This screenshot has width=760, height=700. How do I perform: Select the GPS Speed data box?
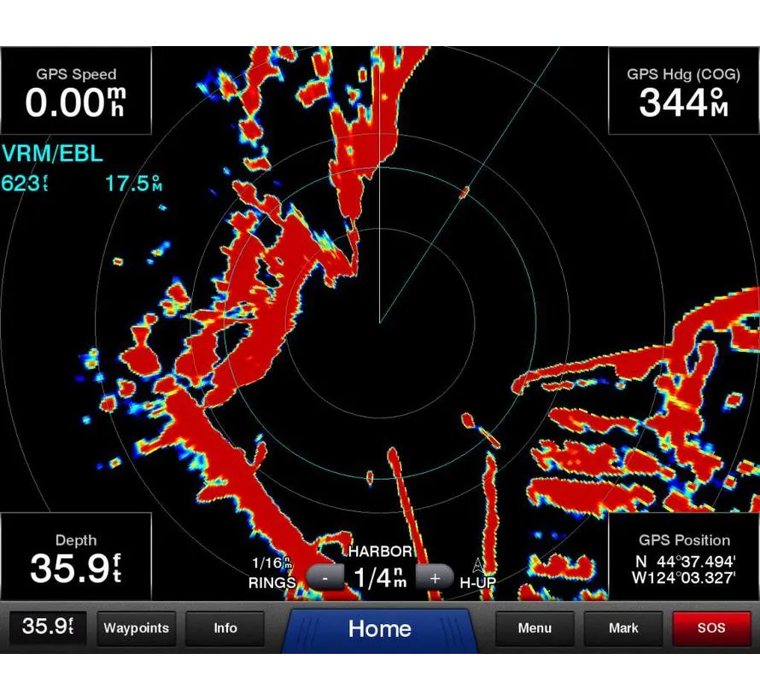[76, 90]
